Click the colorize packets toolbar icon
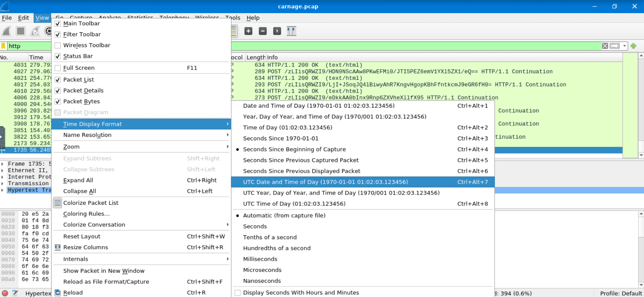This screenshot has width=644, height=297. [x=234, y=31]
